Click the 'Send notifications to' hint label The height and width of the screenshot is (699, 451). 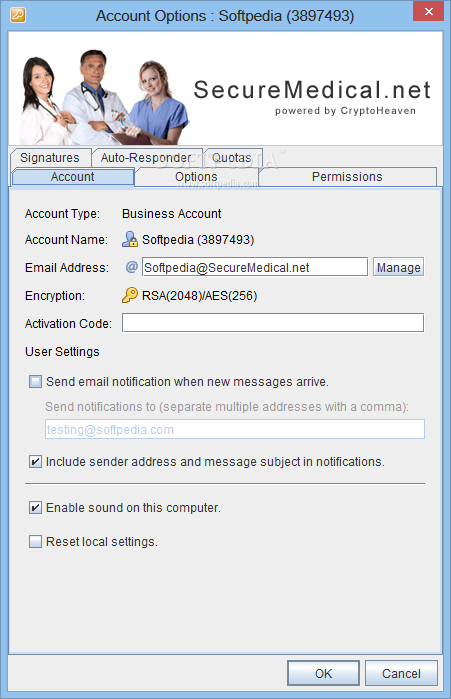227,407
